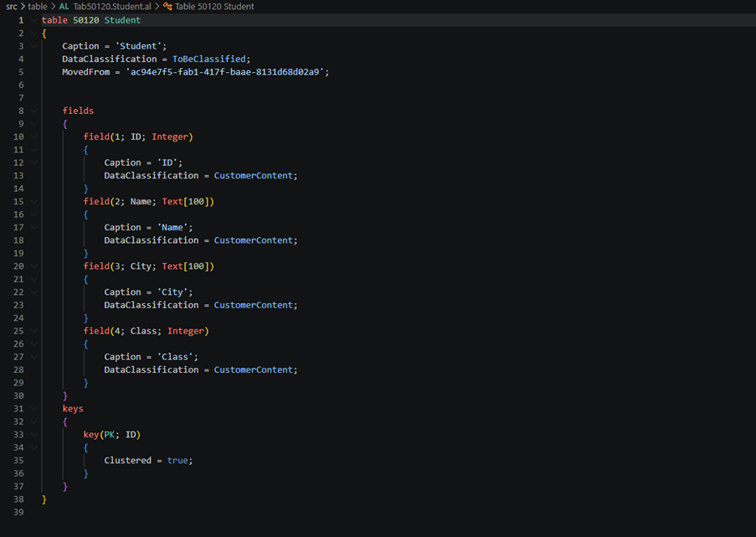Click the 'fields' keyword
Viewport: 756px width, 537px height.
pyautogui.click(x=78, y=111)
